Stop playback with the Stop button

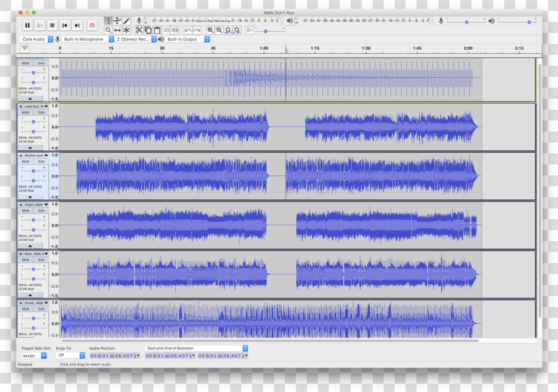click(x=52, y=25)
